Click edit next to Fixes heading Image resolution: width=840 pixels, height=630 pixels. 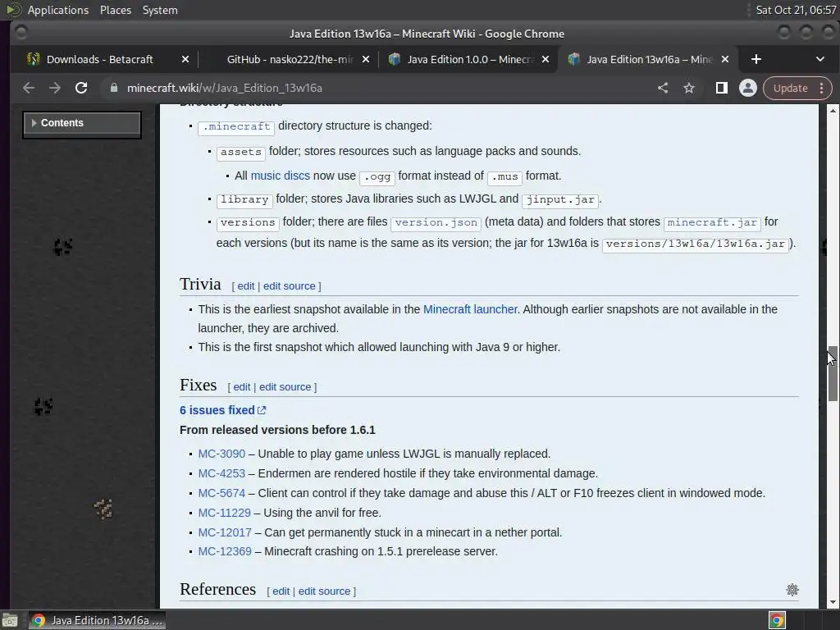(x=242, y=387)
